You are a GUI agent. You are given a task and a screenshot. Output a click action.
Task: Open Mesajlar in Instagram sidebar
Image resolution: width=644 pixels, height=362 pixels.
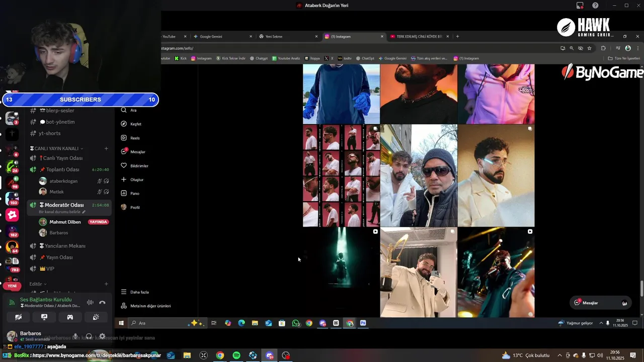[133, 151]
